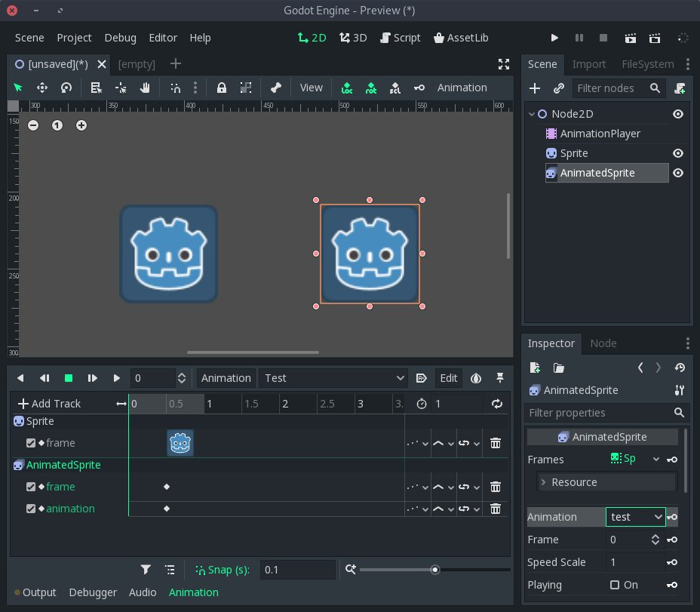Create a new resource in Inspector
Viewport: 700px width, 612px height.
click(535, 368)
